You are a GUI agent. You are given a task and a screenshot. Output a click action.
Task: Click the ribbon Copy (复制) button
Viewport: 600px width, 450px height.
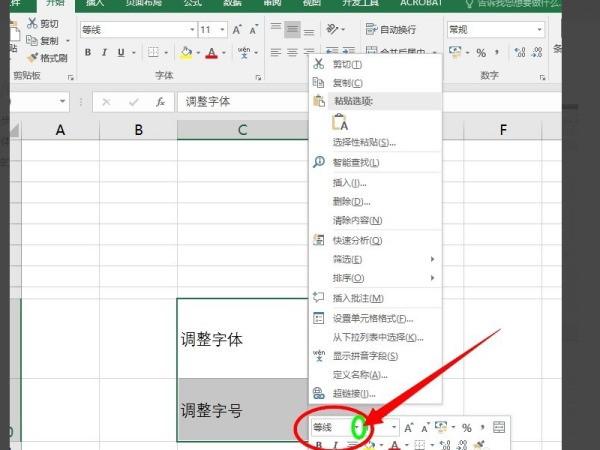pyautogui.click(x=42, y=40)
